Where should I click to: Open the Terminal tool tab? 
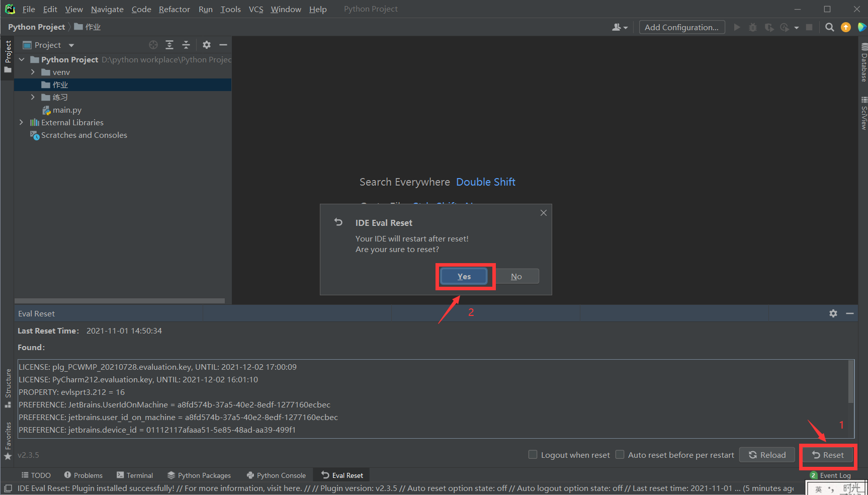pos(135,475)
